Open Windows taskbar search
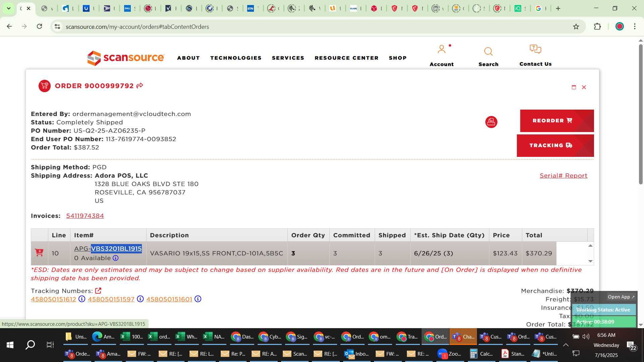644x362 pixels. pos(30,345)
